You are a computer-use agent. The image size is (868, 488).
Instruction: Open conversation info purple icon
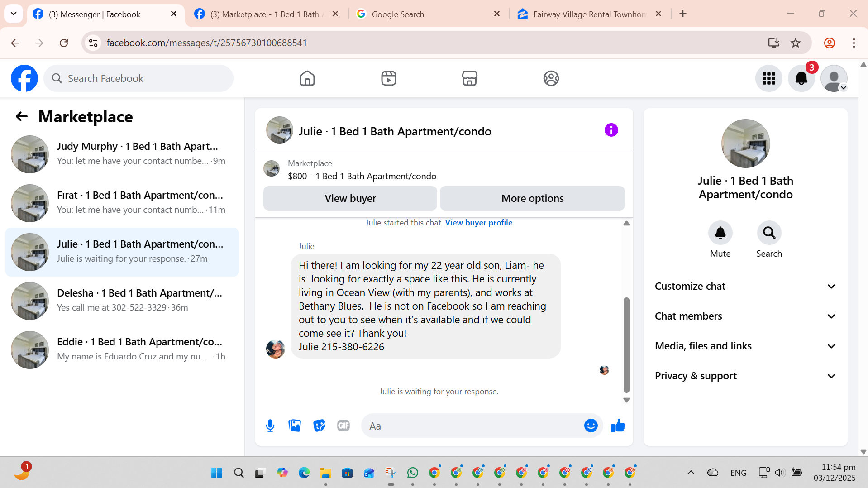[611, 130]
